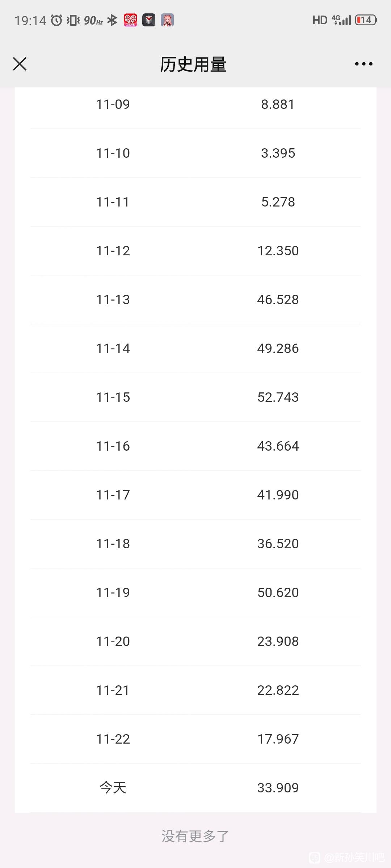This screenshot has height=868, width=391.
Task: Select the 11-22 date entry
Action: 113,739
